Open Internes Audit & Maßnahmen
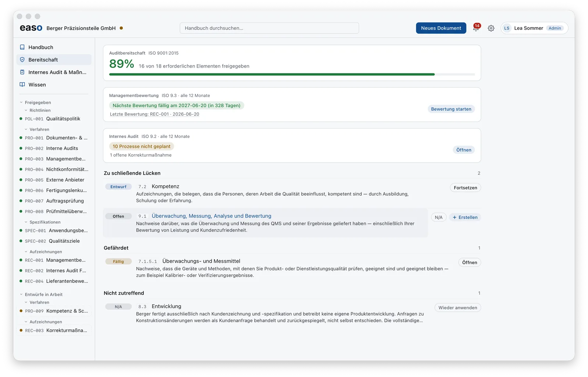 pyautogui.click(x=54, y=72)
